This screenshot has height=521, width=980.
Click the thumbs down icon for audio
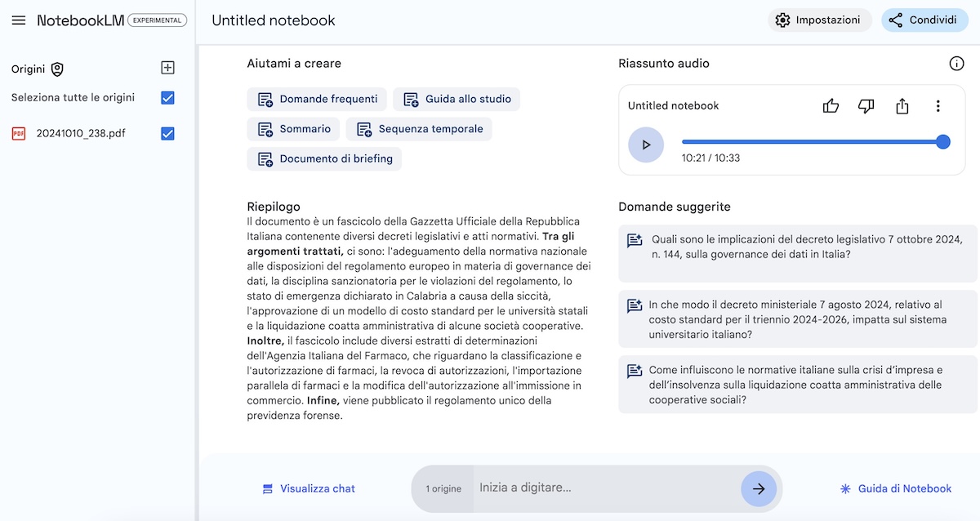pyautogui.click(x=866, y=106)
